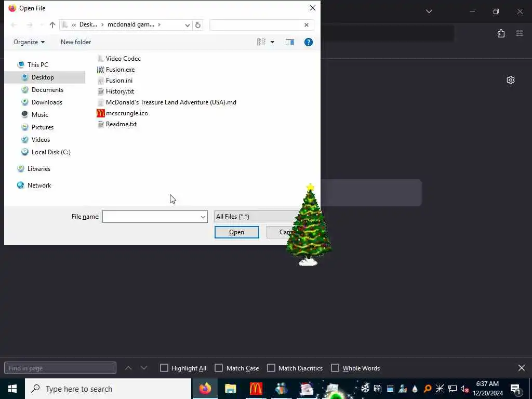Open Firefox extensions puzzle icon

(501, 33)
